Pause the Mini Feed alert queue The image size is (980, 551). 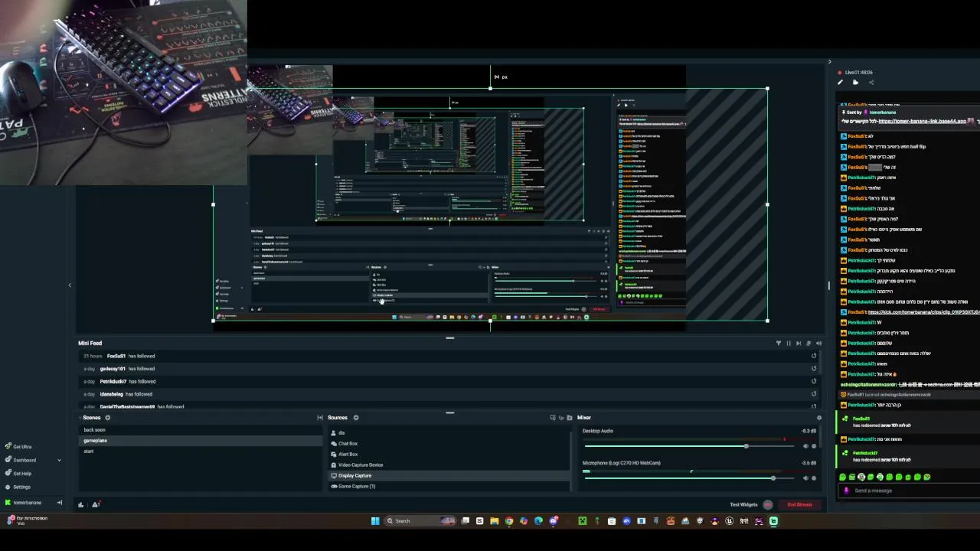pos(789,344)
